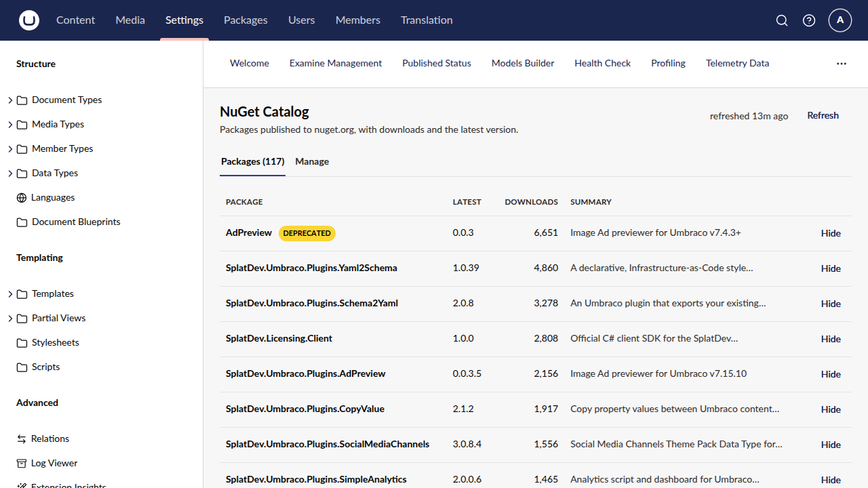Screen dimensions: 868x488
Task: Click the Languages globe icon
Action: 22,198
